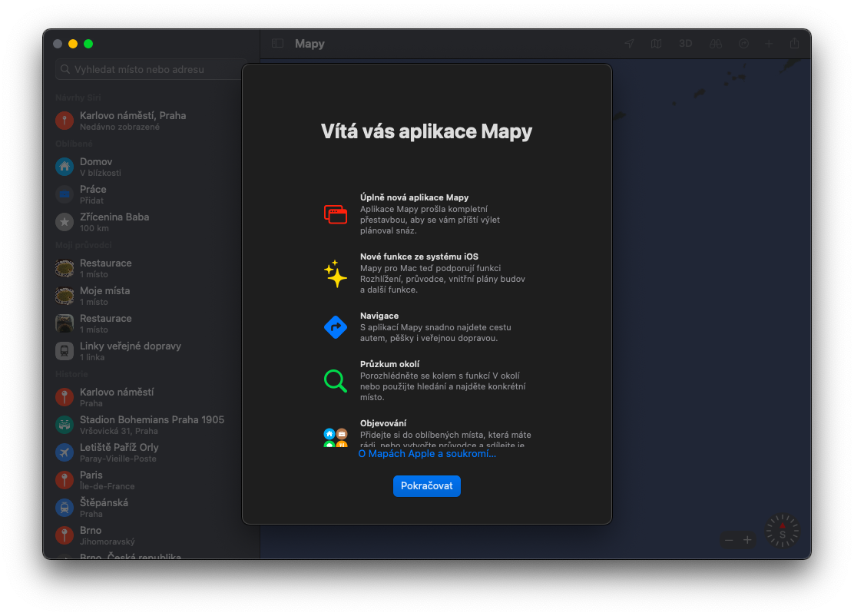Click the Práce briefcase icon
The height and width of the screenshot is (616, 854).
(x=65, y=194)
